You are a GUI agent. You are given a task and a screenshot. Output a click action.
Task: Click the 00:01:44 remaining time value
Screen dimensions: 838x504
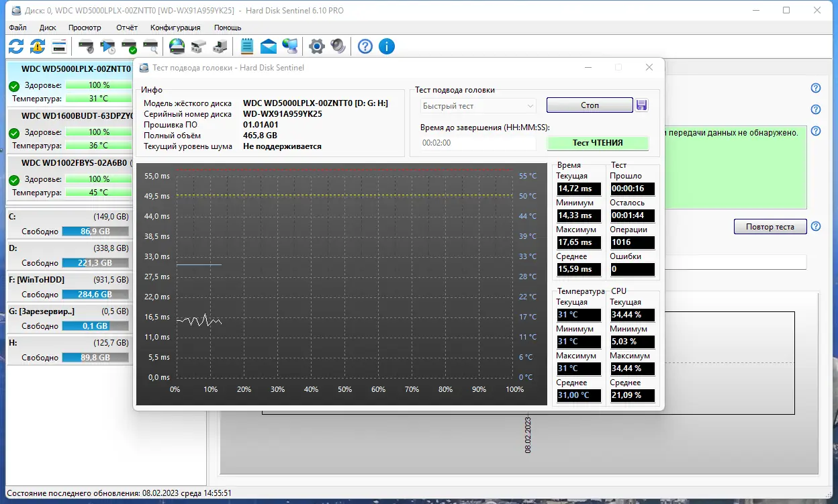(632, 215)
